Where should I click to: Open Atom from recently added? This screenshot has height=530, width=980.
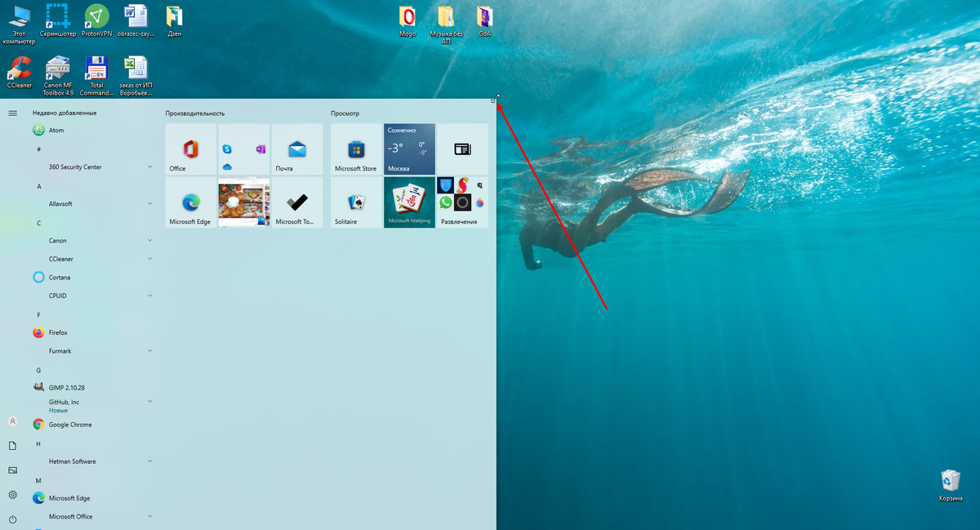92,130
